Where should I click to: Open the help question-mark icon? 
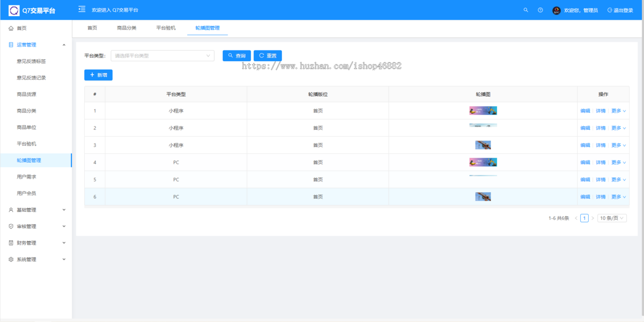coord(540,10)
